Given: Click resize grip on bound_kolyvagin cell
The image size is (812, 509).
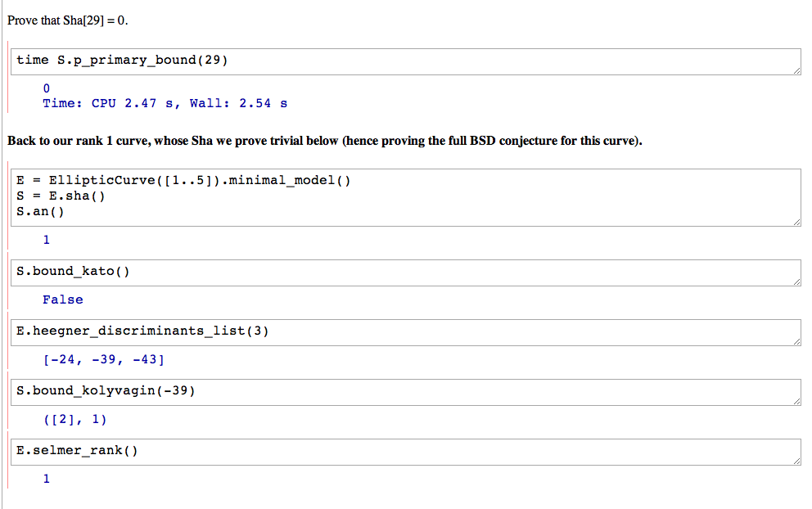Looking at the screenshot, I should (x=796, y=401).
